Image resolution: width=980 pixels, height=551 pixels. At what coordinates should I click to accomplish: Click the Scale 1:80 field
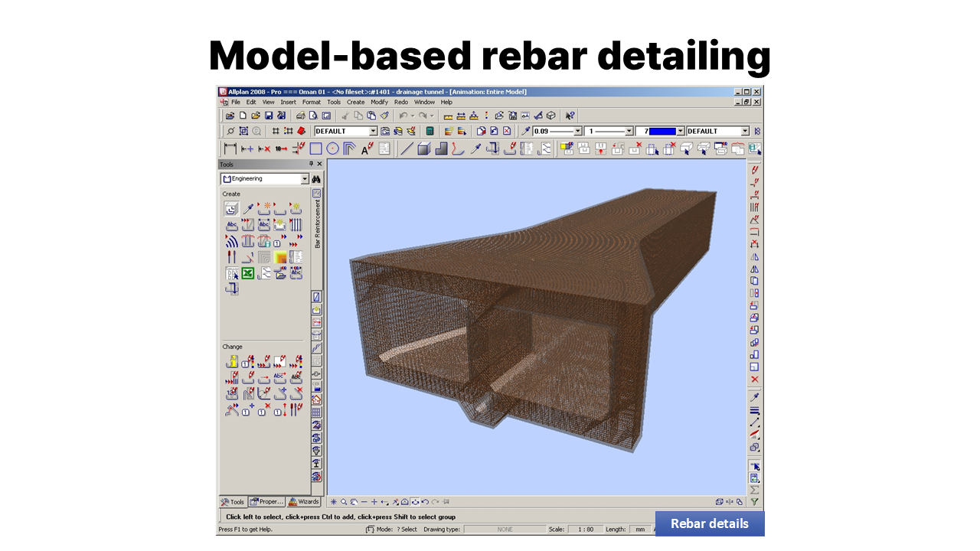click(x=586, y=530)
